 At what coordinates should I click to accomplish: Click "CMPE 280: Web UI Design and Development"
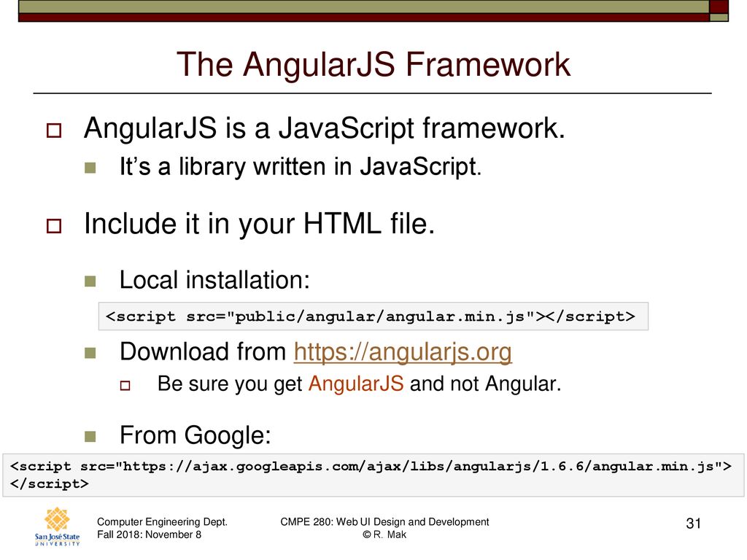pos(384,522)
